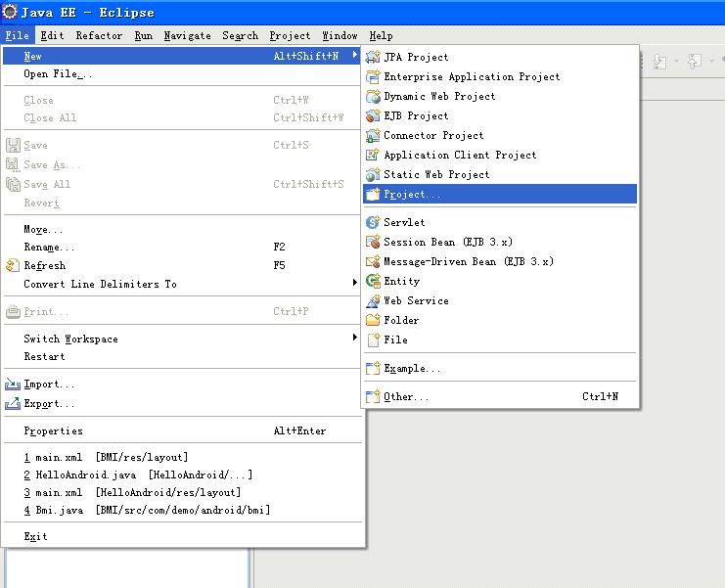Click the Message-Driven Bean icon

(373, 261)
